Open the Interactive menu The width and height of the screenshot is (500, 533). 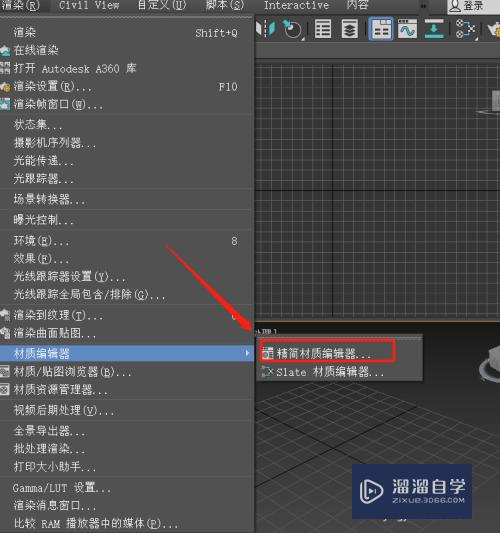click(x=296, y=5)
